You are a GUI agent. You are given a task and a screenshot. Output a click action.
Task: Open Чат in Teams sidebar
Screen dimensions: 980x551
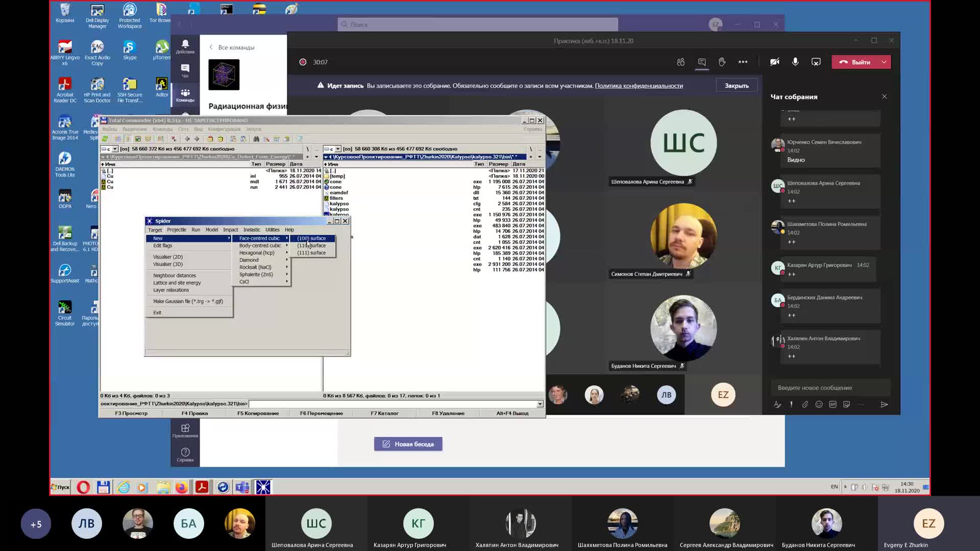(185, 71)
